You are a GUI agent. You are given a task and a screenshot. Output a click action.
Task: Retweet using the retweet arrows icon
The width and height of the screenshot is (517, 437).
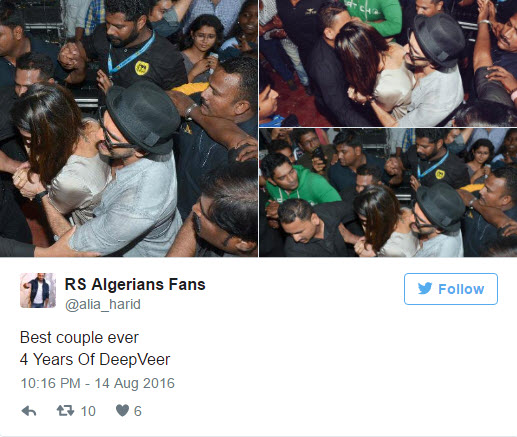[x=65, y=411]
